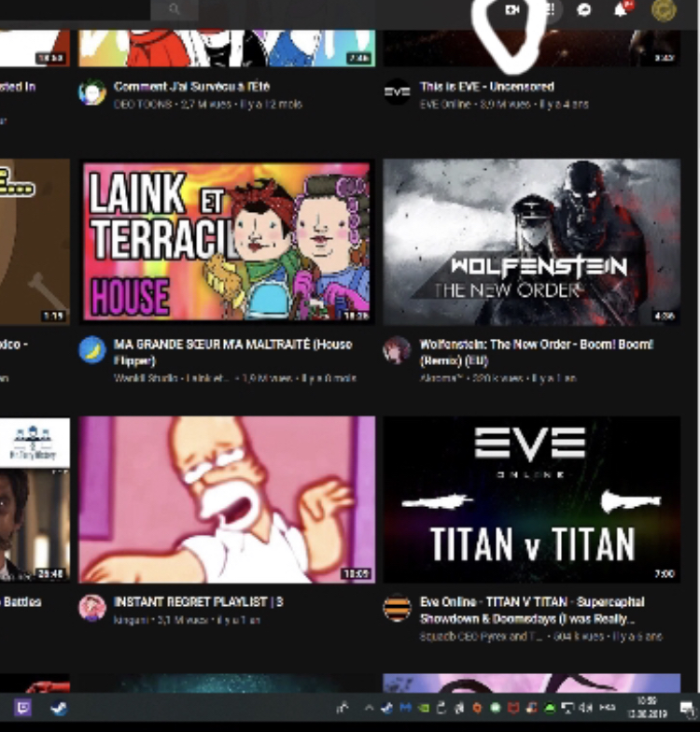Image resolution: width=700 pixels, height=732 pixels.
Task: Open 'Eve Online - TITAN V TITAN' title
Action: tap(532, 611)
